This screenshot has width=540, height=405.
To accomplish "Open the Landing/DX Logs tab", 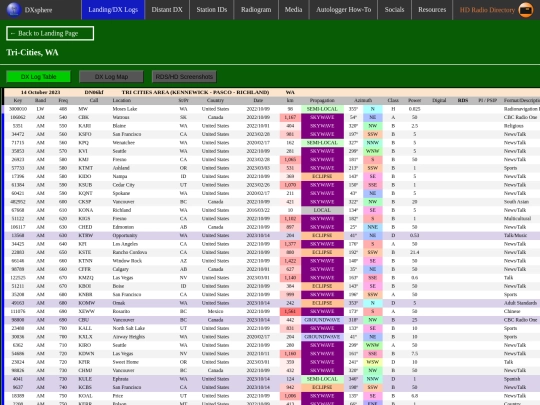I will (113, 10).
